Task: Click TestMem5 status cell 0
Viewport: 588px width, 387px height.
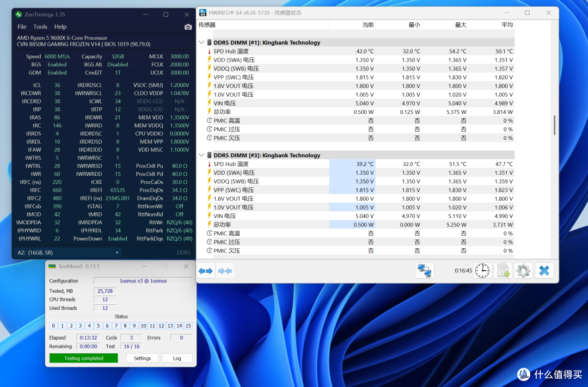Action: click(x=53, y=325)
